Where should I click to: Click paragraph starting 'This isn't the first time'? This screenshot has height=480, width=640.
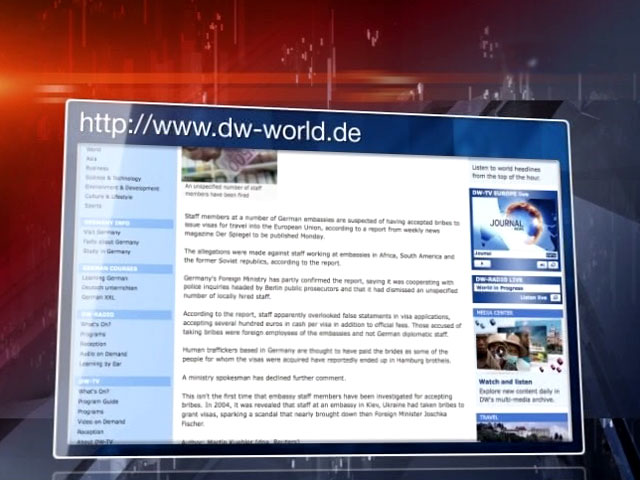tap(323, 410)
